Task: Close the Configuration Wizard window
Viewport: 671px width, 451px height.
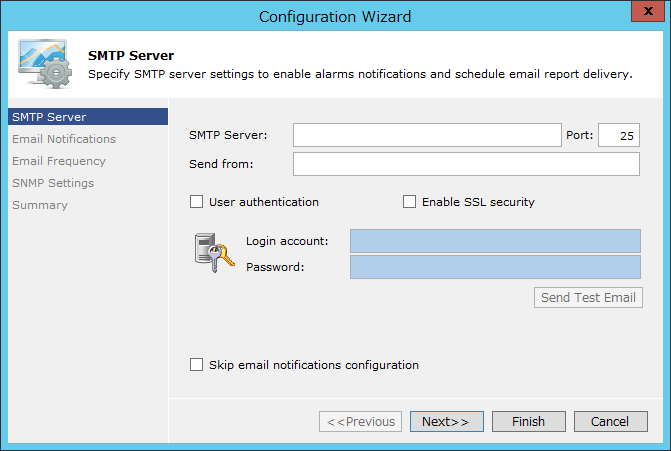Action: pos(647,11)
